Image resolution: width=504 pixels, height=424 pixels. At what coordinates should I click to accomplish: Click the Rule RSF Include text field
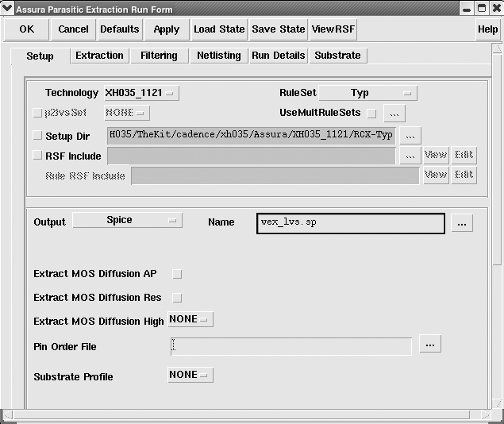pos(275,175)
